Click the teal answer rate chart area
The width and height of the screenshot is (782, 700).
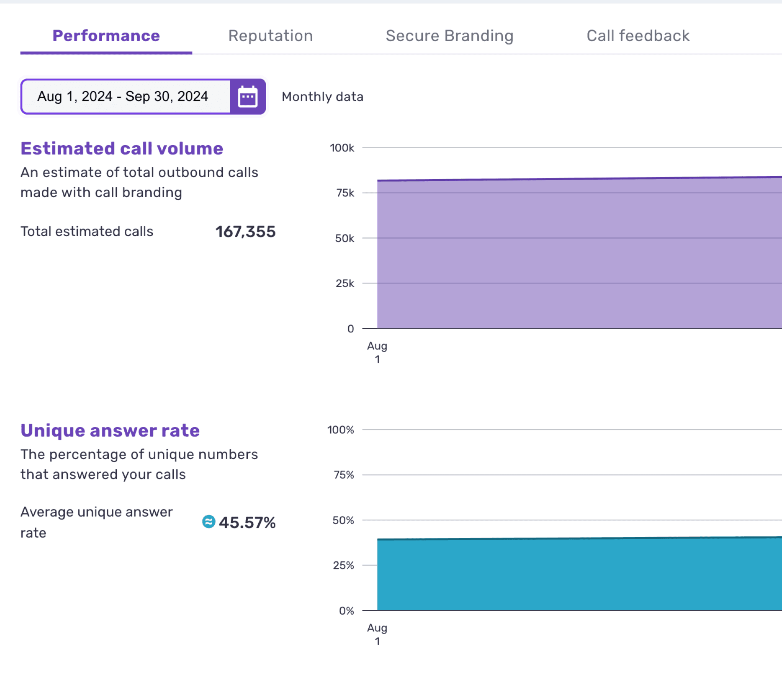pyautogui.click(x=579, y=574)
